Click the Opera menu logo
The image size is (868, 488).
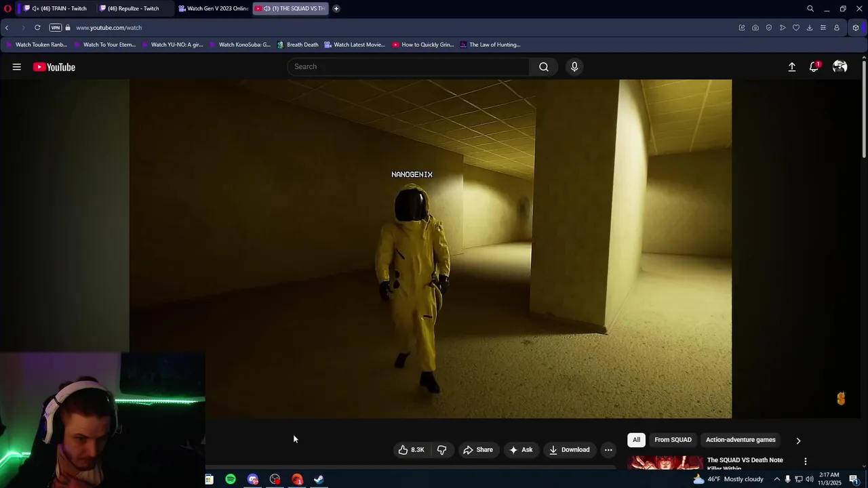tap(7, 8)
